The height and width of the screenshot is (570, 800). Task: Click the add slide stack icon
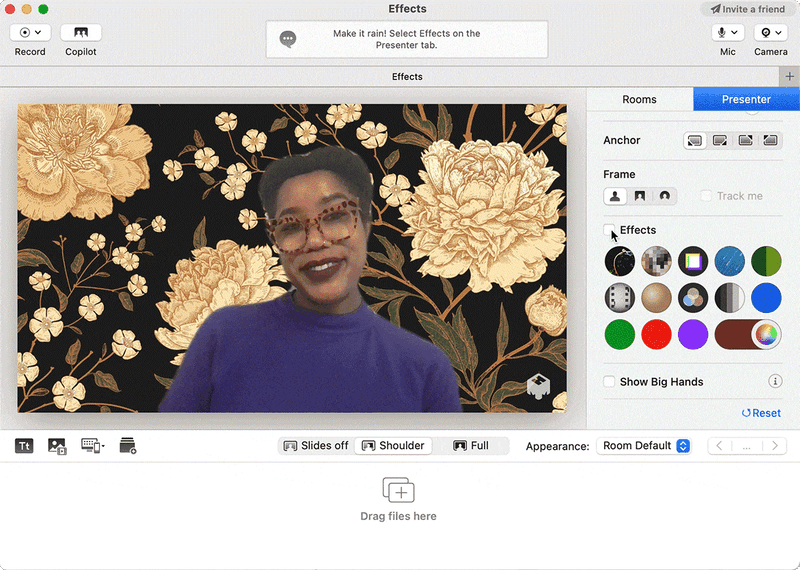click(127, 446)
